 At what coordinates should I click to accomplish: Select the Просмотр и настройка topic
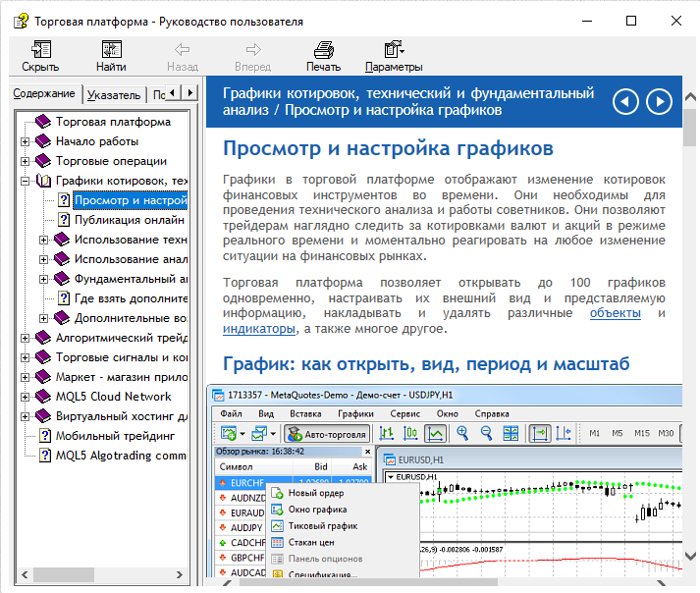tap(131, 200)
